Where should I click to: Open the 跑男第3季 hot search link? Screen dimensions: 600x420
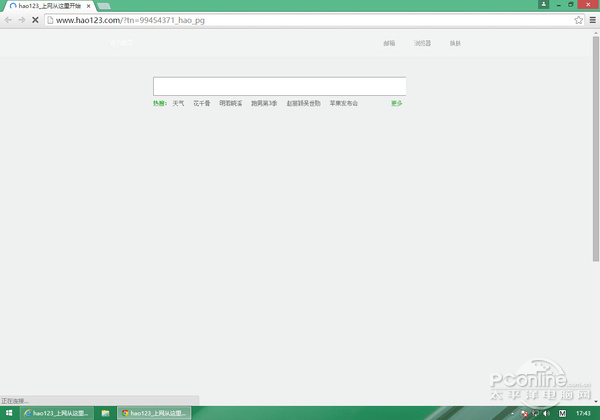[x=264, y=103]
